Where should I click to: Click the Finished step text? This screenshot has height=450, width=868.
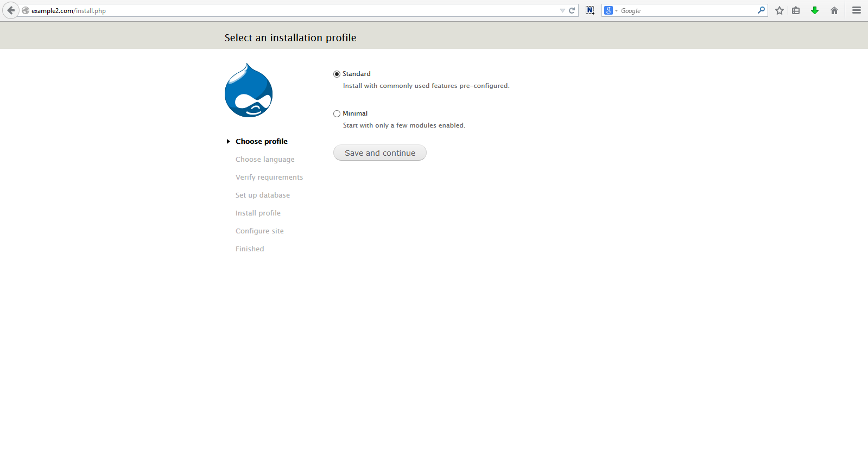click(x=250, y=249)
